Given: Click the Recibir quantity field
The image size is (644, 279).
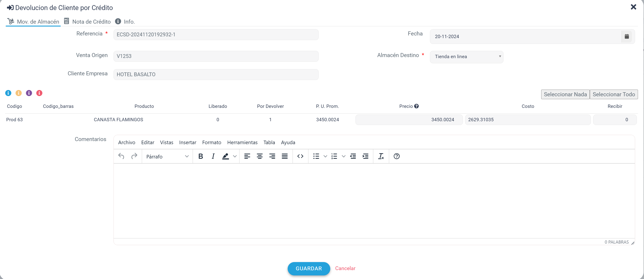Looking at the screenshot, I should [615, 120].
